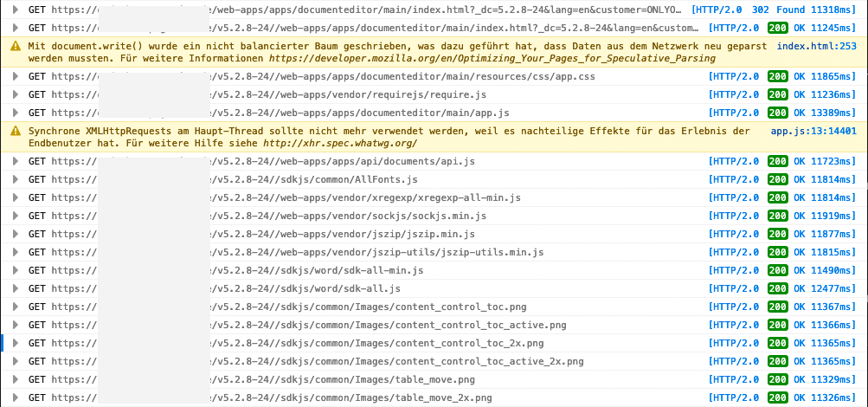Click warning icon of document.write() message
This screenshot has height=407, width=868.
(x=16, y=46)
